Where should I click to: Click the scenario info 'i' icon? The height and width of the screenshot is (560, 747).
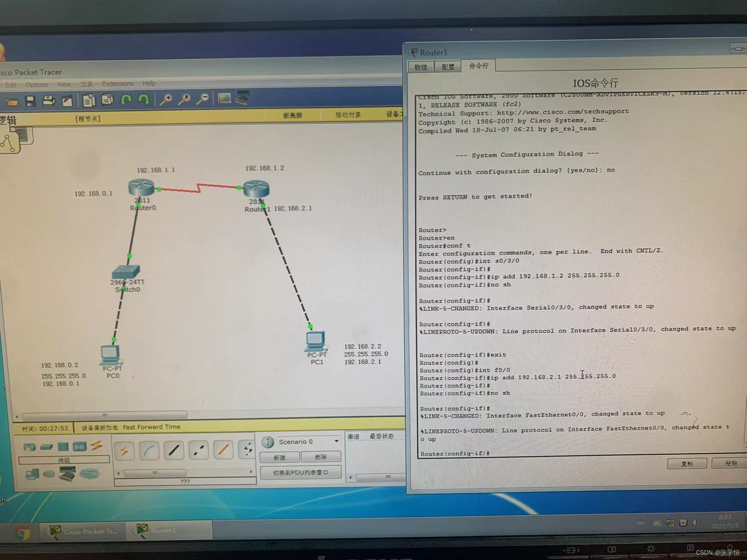(268, 442)
